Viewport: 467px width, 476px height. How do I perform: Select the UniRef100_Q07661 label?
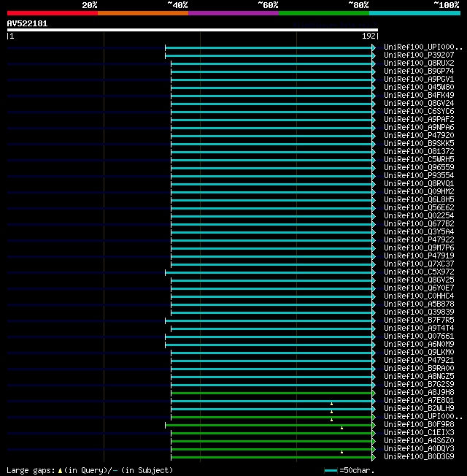(419, 337)
